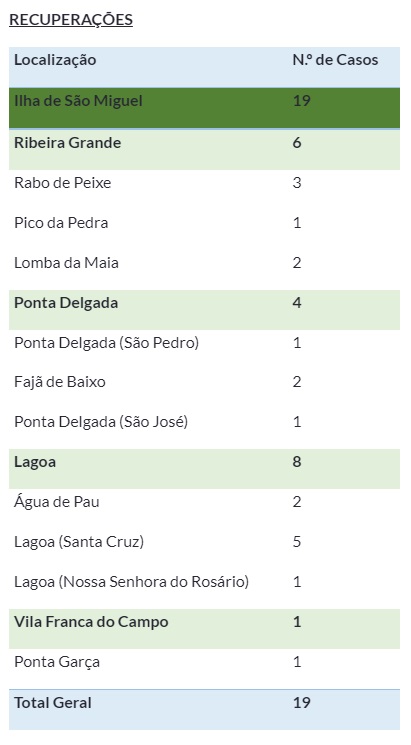This screenshot has width=411, height=745.
Task: Click the Ilha de São Miguel row
Action: click(204, 108)
